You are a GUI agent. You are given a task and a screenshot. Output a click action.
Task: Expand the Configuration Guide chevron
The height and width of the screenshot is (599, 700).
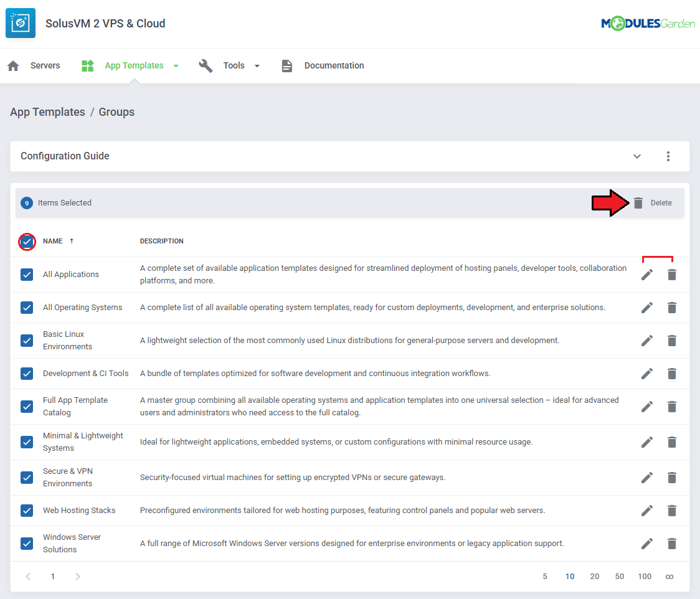point(637,156)
